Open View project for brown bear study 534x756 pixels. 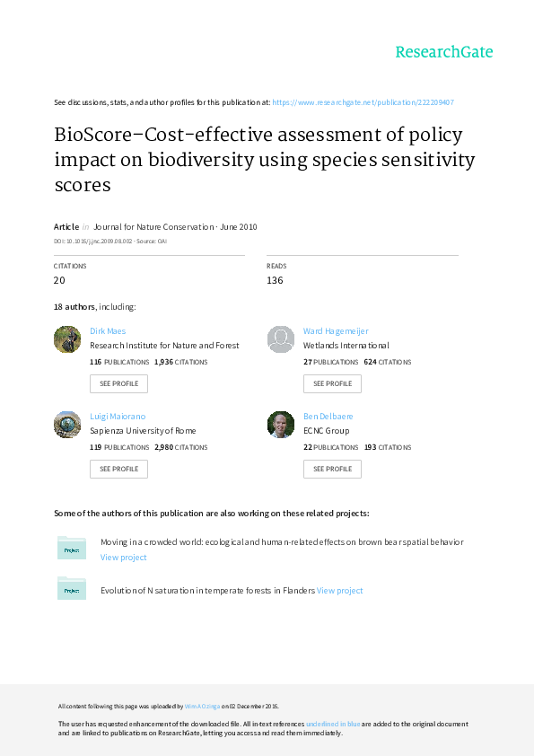coord(123,557)
